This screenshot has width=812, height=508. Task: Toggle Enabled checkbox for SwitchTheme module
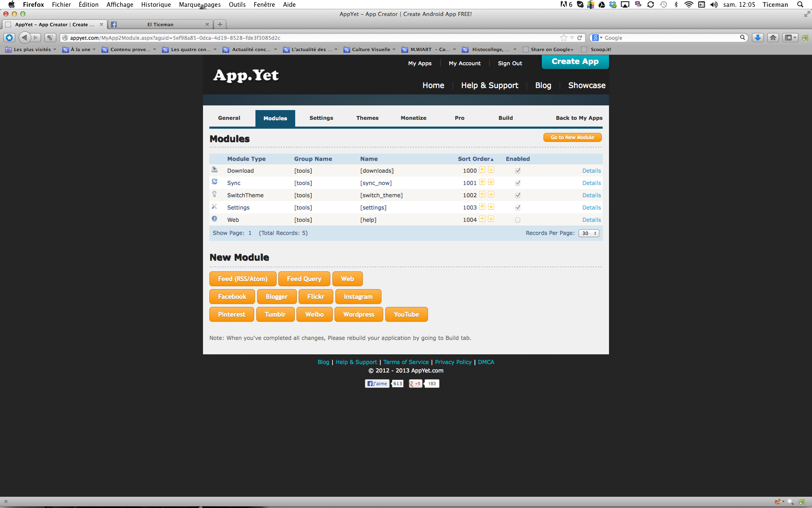click(x=518, y=196)
